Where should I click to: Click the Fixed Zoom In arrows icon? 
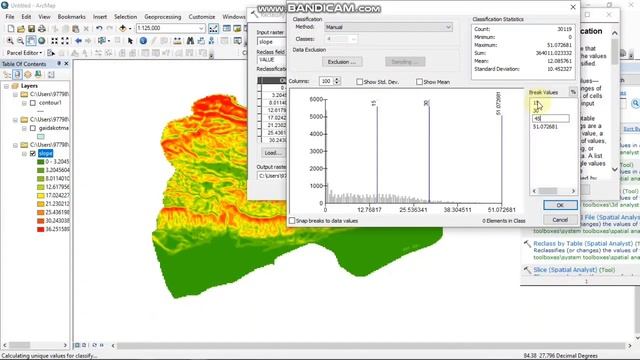click(x=54, y=41)
